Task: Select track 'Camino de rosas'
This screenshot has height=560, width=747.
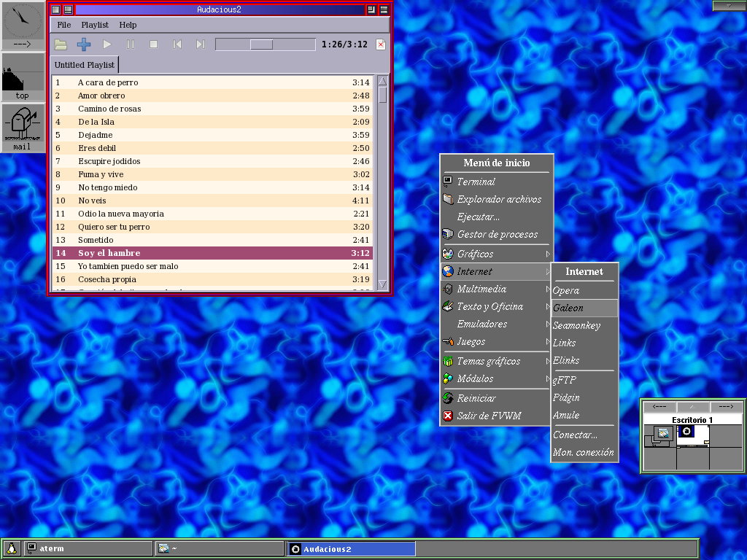Action: coord(212,109)
